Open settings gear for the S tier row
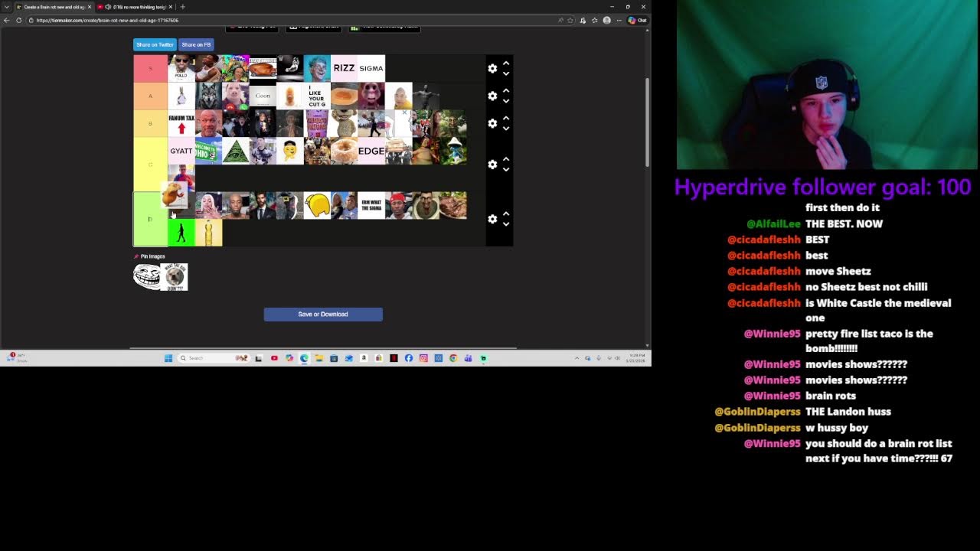Viewport: 980px width, 551px height. click(492, 68)
